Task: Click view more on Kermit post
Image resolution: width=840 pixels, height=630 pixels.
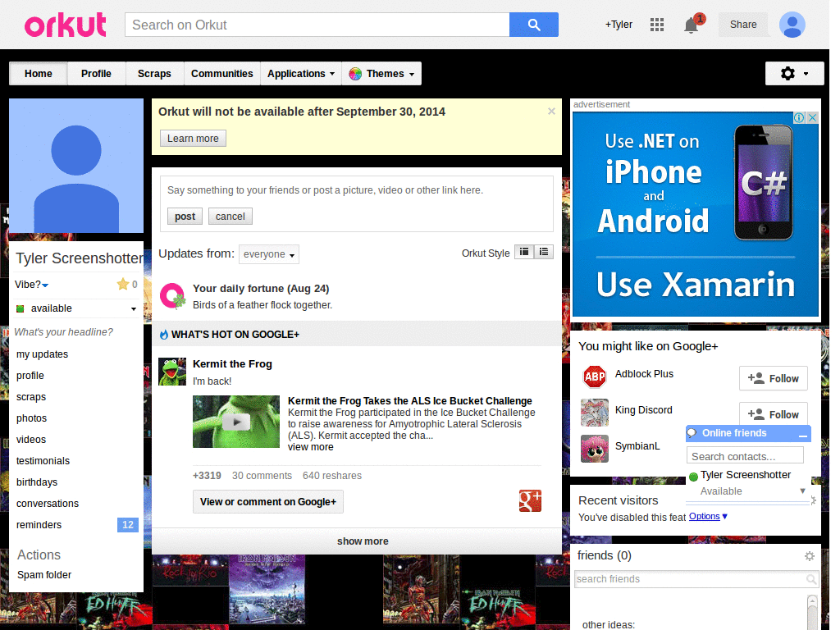Action: [x=310, y=447]
